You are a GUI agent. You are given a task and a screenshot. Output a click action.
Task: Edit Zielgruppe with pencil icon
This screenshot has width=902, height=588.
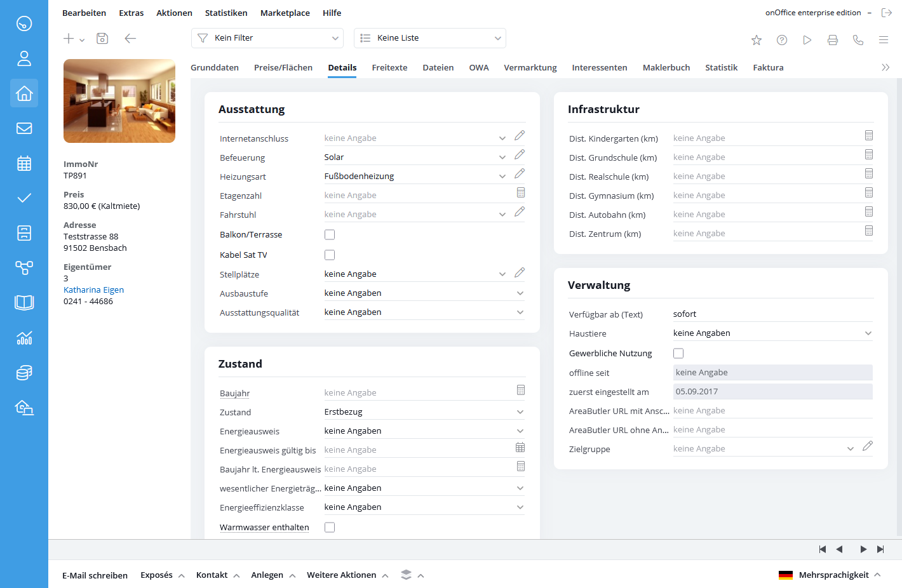868,446
